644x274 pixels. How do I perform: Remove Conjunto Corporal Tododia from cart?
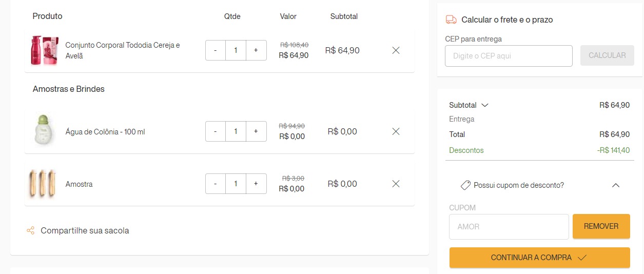(396, 50)
